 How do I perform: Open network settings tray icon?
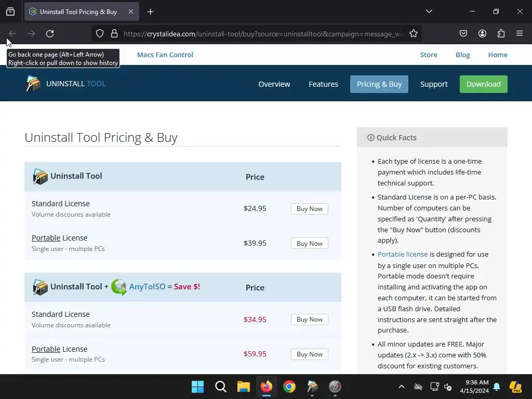(x=434, y=387)
